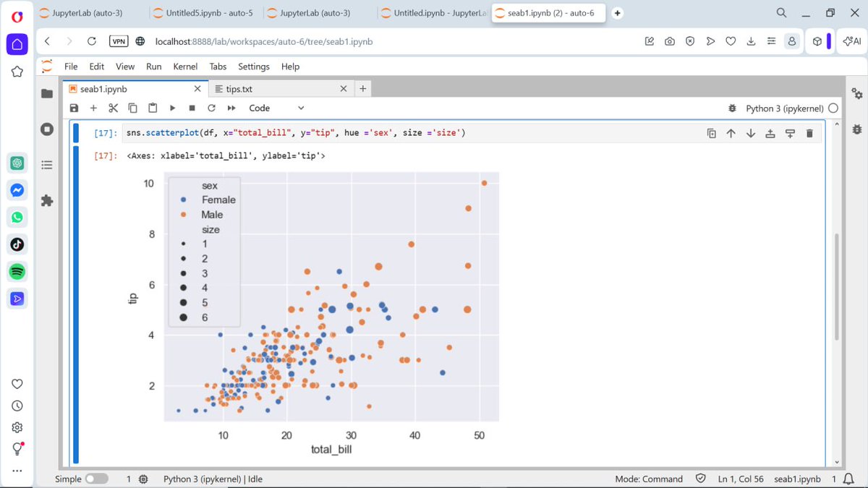Restart kernel and run all cells
Viewport: 868px width, 488px height.
(x=231, y=108)
